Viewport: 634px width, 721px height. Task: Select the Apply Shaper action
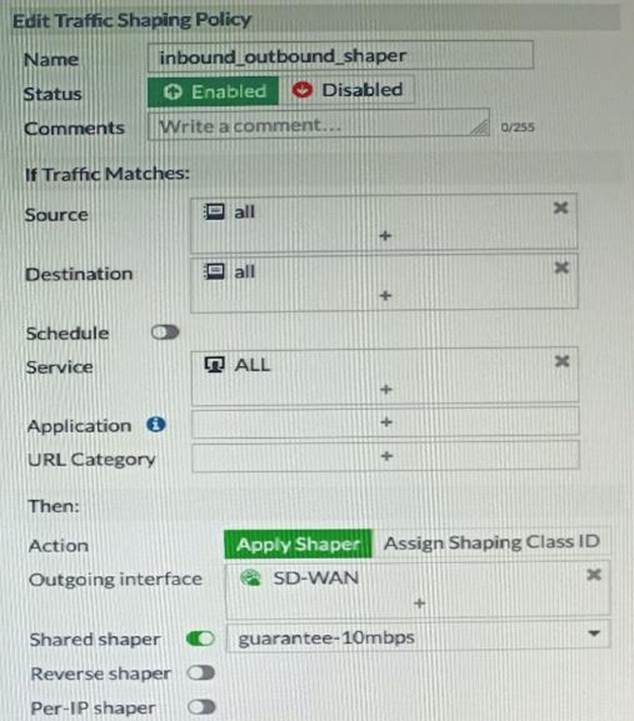click(x=298, y=544)
